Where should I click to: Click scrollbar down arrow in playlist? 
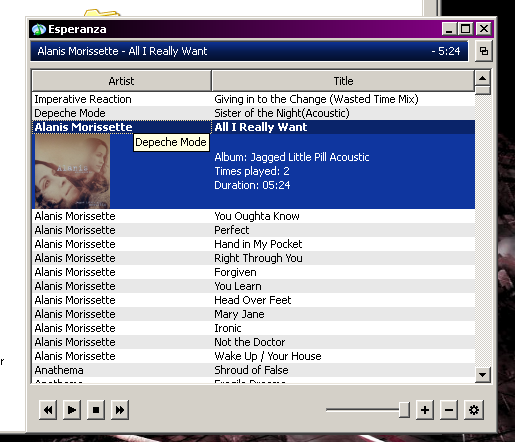[482, 375]
